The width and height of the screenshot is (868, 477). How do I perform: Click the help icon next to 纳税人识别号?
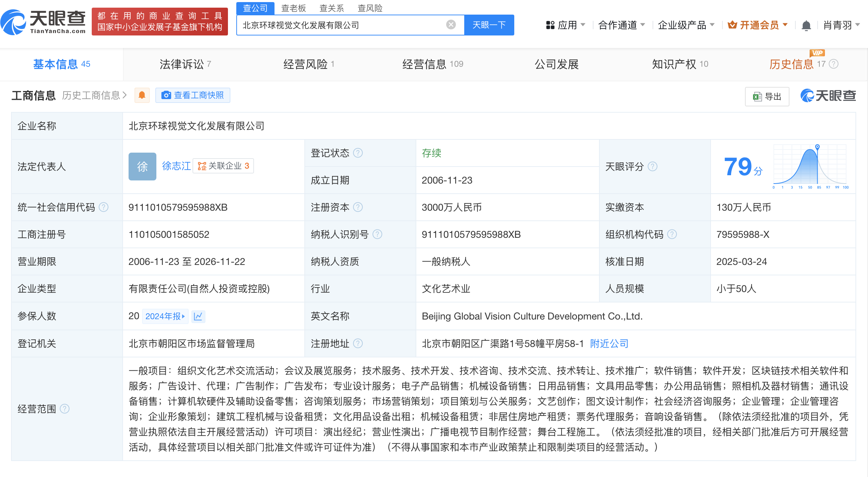point(377,234)
